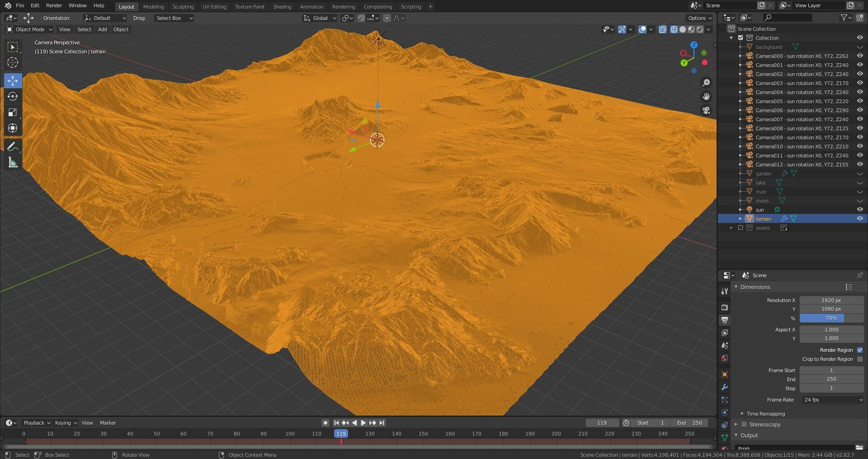Open the Frame Rate 24 fps dropdown
This screenshot has width=868, height=459.
pos(832,400)
